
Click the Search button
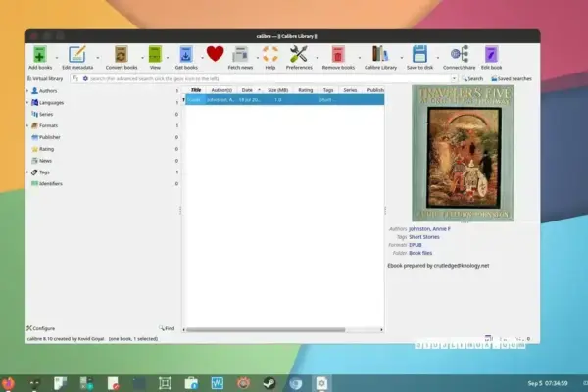[472, 78]
